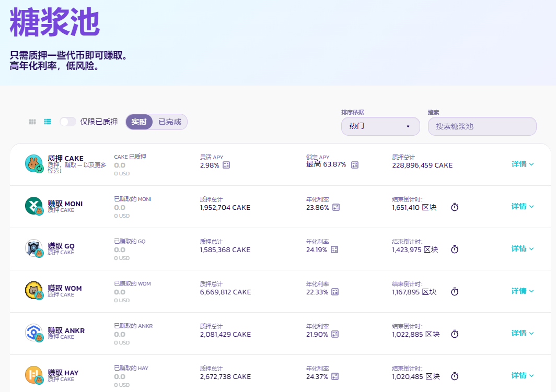Click the 赚取 MONI pool title
Viewport: 556px width, 392px height.
[65, 204]
